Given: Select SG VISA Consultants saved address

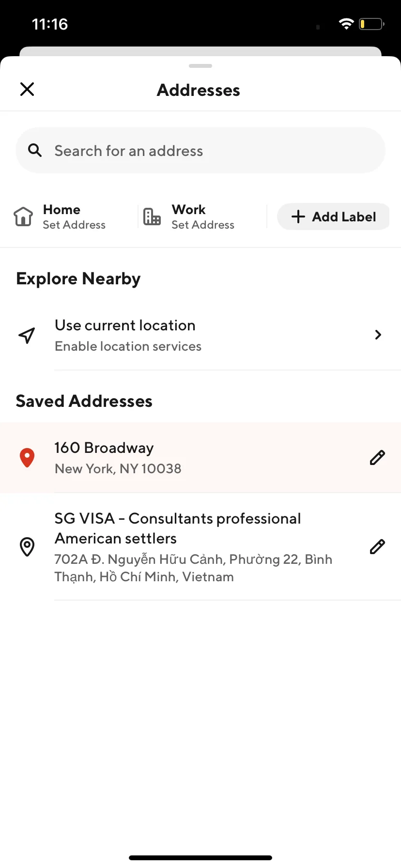Looking at the screenshot, I should (x=200, y=547).
